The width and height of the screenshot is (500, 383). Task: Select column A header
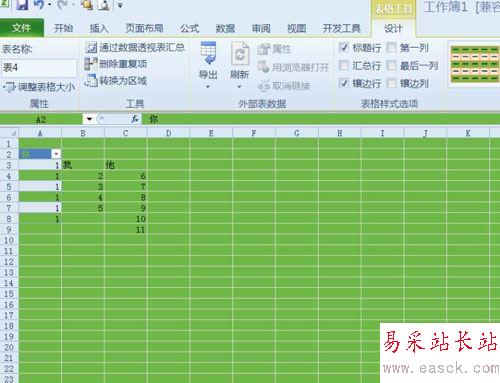tap(40, 134)
